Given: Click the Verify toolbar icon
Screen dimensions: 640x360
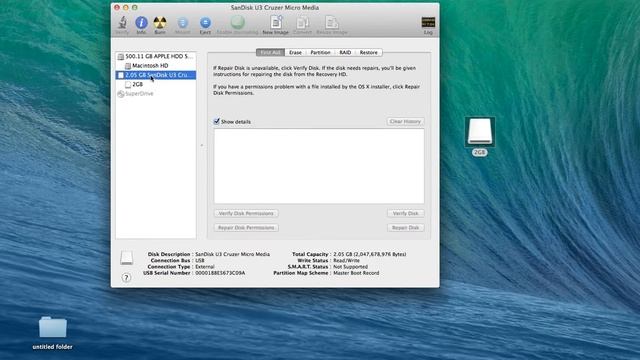Looking at the screenshot, I should (x=122, y=24).
